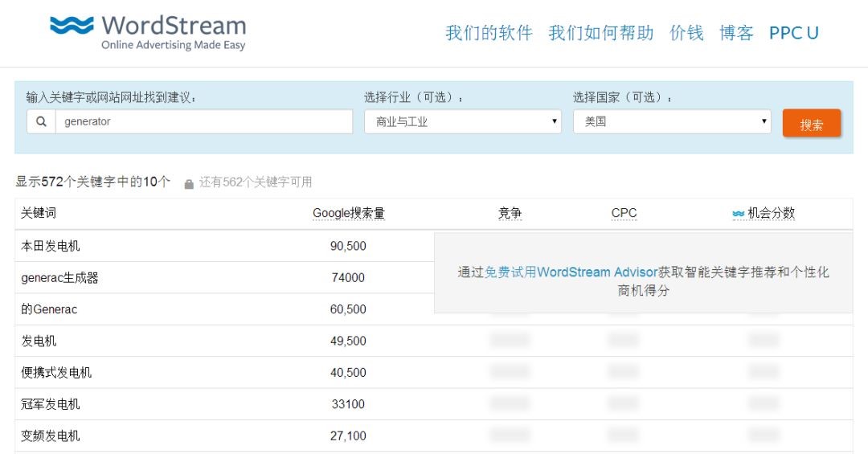This screenshot has height=454, width=868.
Task: Open the 选择行业 dropdown showing 商业与工业
Action: (462, 122)
